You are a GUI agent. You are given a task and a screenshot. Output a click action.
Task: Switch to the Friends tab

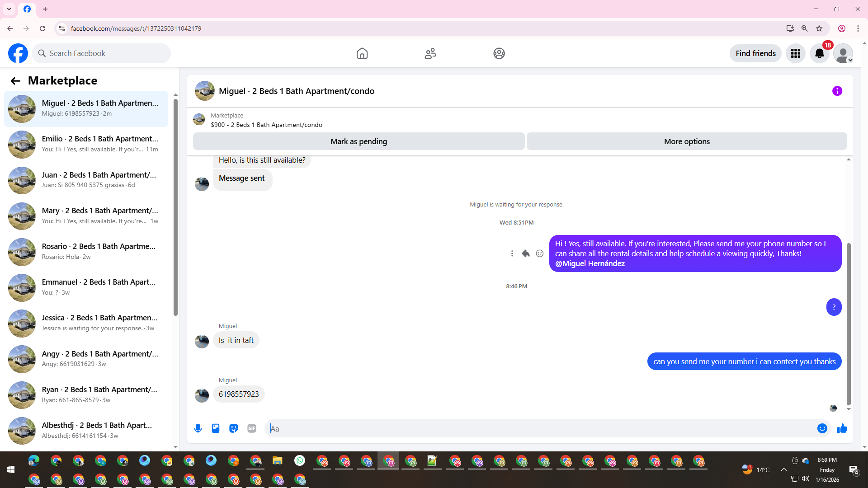430,53
